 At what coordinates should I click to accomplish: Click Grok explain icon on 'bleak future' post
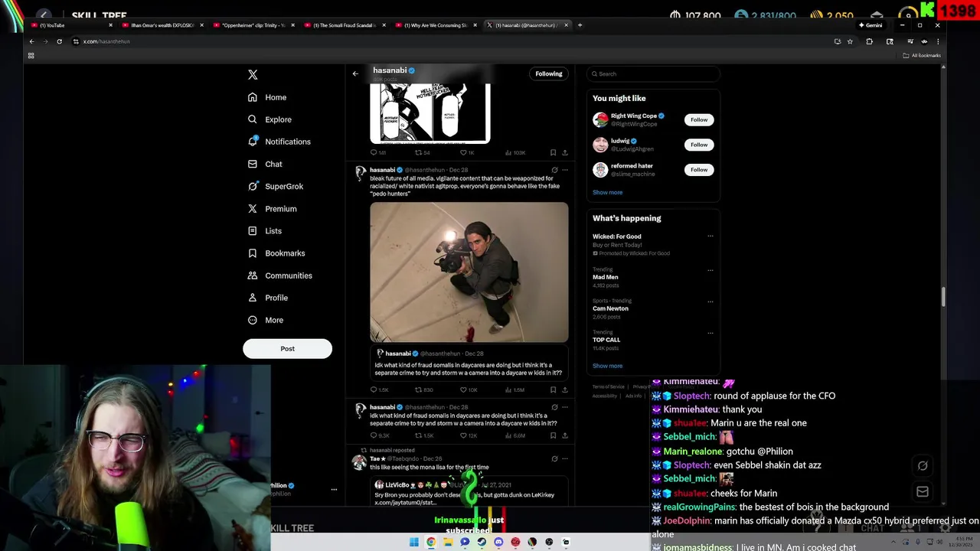tap(554, 170)
